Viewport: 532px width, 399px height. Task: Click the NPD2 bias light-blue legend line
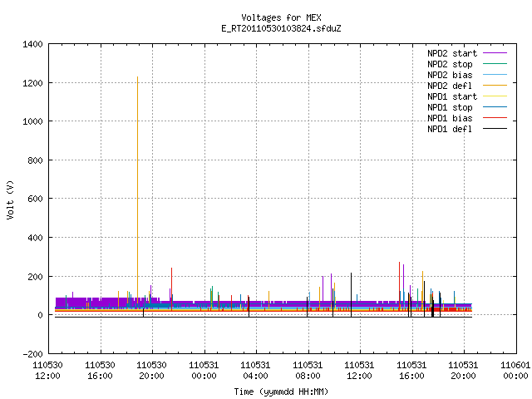click(x=495, y=75)
